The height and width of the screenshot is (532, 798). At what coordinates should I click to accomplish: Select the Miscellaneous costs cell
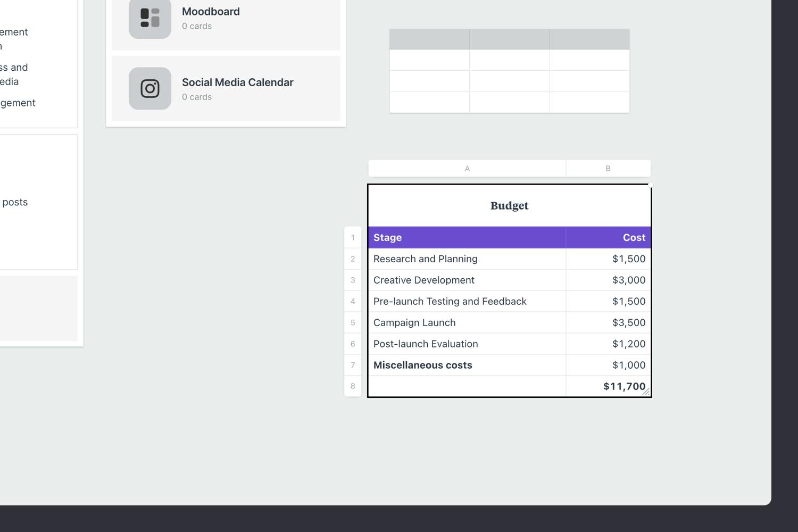click(467, 365)
